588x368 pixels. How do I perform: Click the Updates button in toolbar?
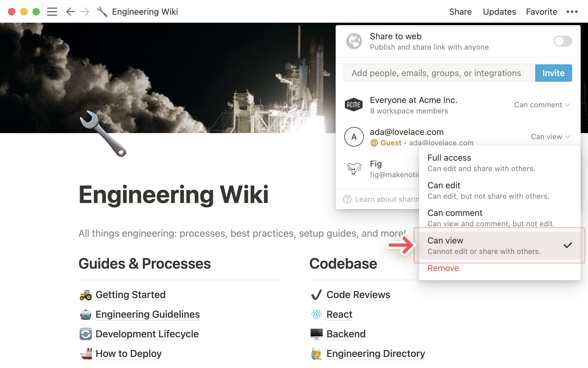pos(499,12)
